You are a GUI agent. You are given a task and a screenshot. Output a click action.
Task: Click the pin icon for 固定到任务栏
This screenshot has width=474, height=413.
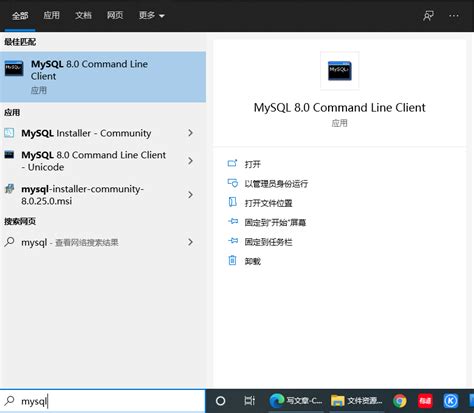tap(233, 240)
